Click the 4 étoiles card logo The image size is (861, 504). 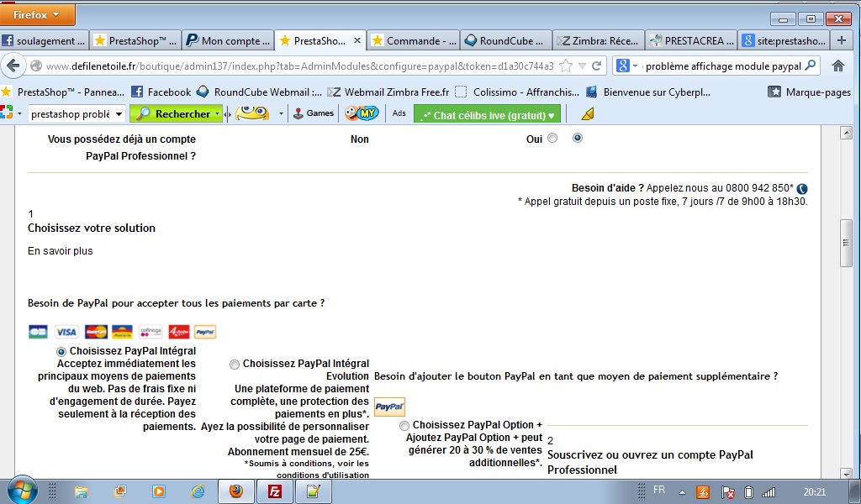tap(178, 332)
